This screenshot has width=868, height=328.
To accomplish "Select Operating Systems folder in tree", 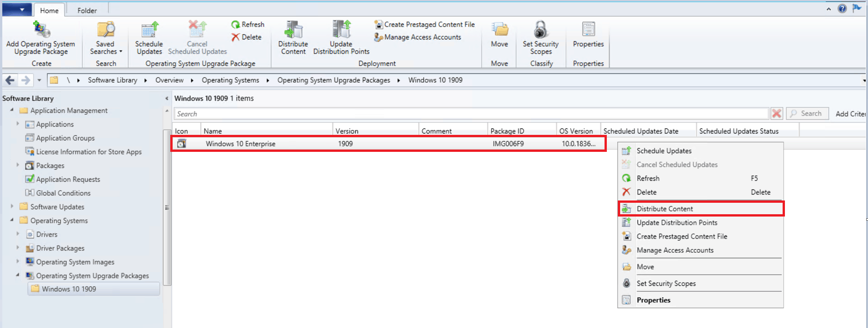I will [59, 221].
